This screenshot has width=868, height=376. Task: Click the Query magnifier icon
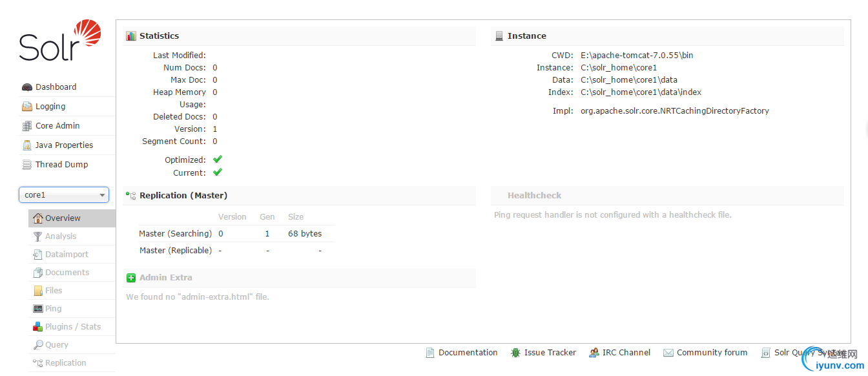coord(38,345)
